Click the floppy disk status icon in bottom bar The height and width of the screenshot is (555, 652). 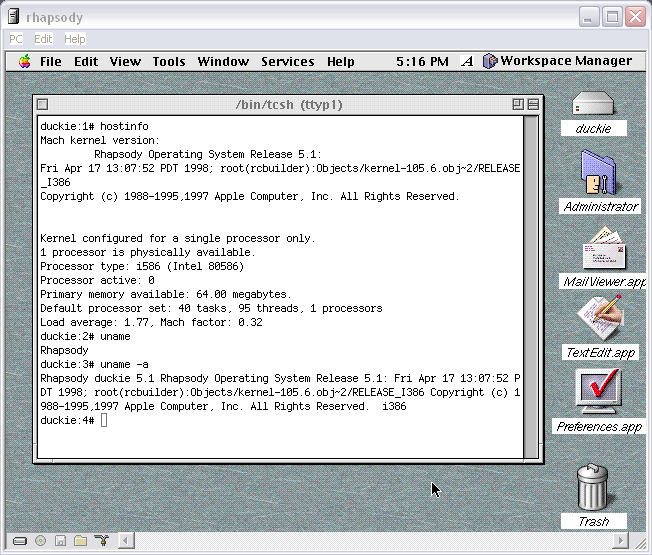61,540
